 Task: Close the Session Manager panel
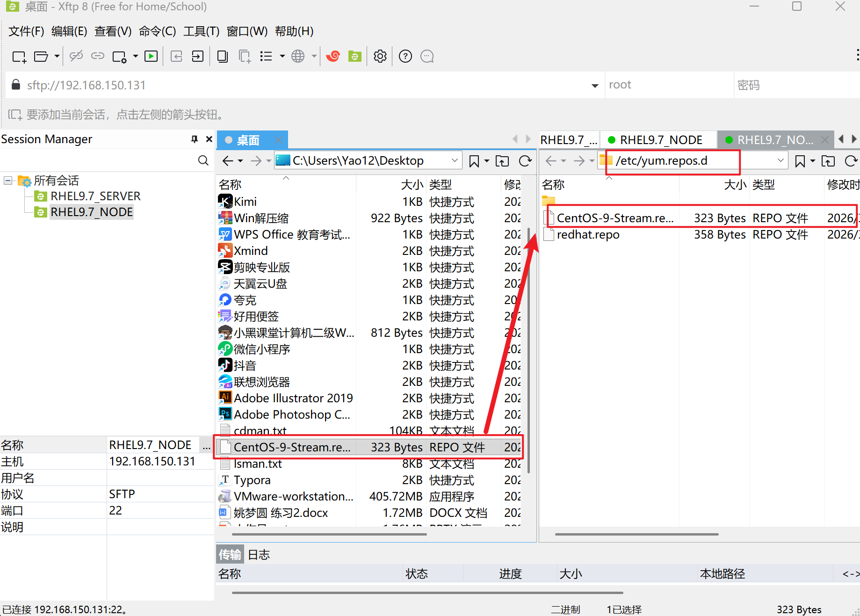point(209,139)
